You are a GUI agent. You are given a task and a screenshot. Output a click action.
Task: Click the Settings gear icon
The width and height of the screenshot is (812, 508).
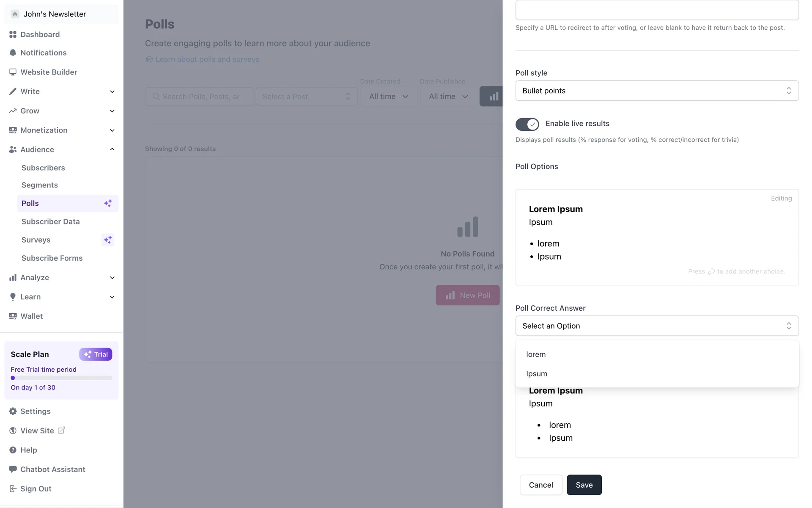pos(13,411)
